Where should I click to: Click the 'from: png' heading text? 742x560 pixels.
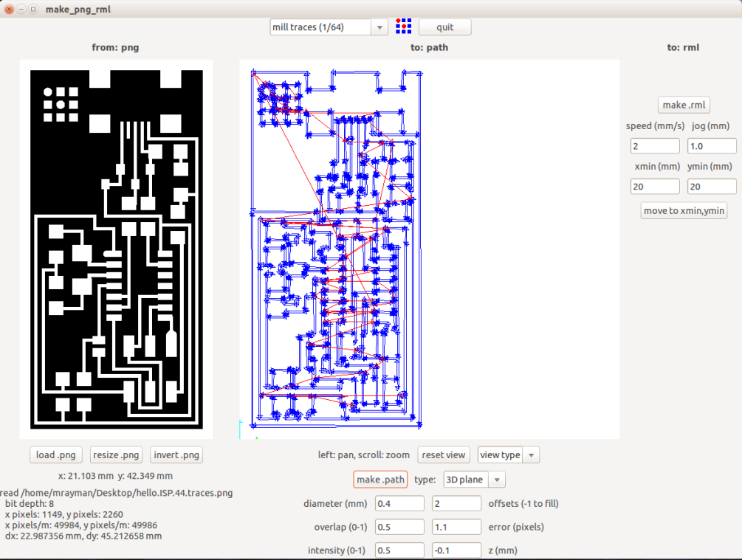point(115,47)
